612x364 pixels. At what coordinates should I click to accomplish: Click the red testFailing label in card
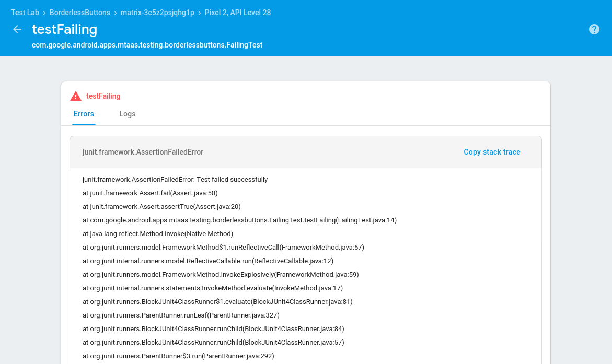pyautogui.click(x=103, y=96)
